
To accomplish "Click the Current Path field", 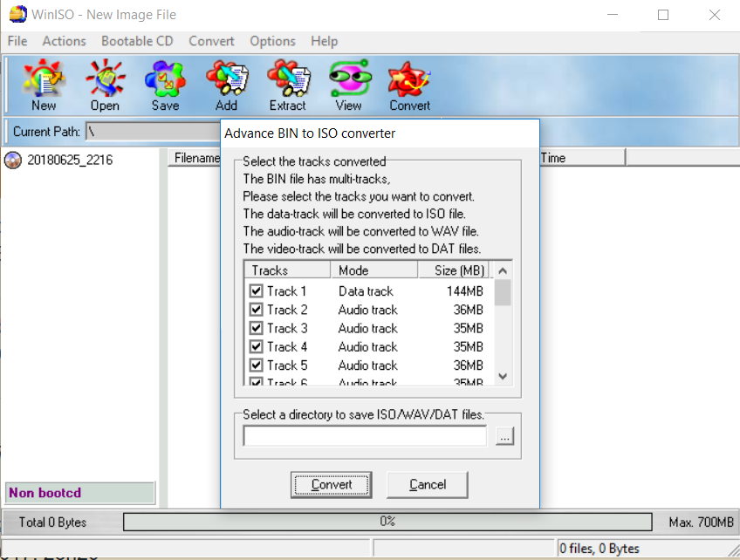I will [153, 132].
